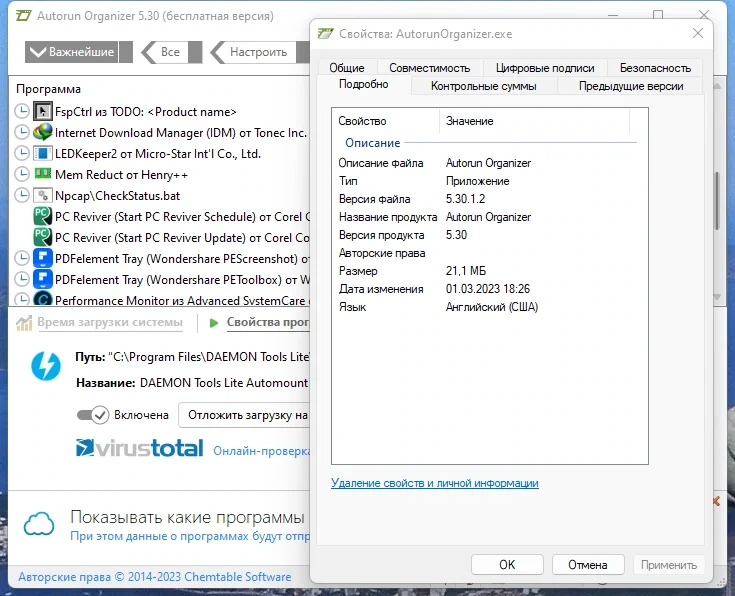Click the Показывать какие программы heading
735x596 pixels.
tap(188, 517)
